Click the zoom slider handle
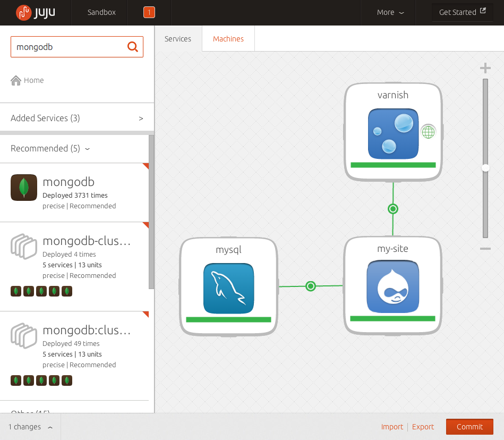 [485, 168]
